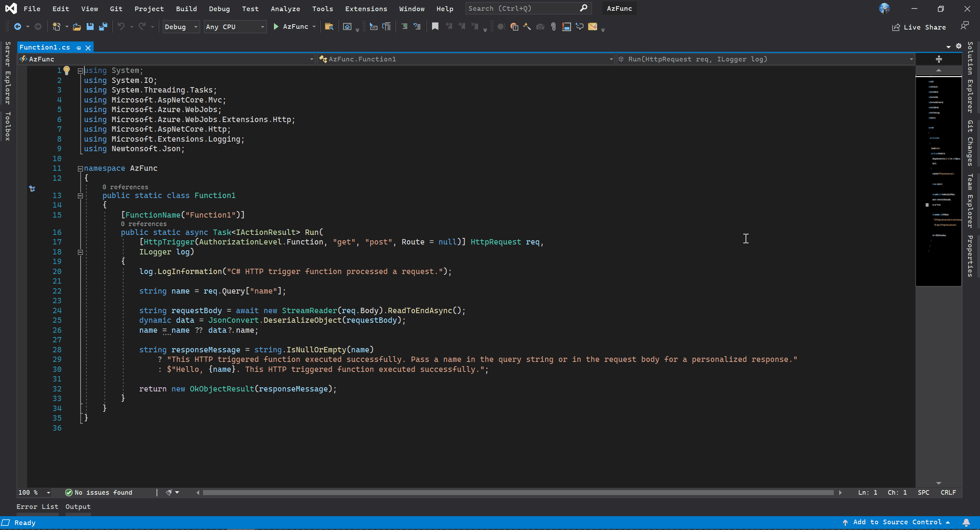Open the Debug configuration dropdown
980x530 pixels.
click(x=181, y=27)
